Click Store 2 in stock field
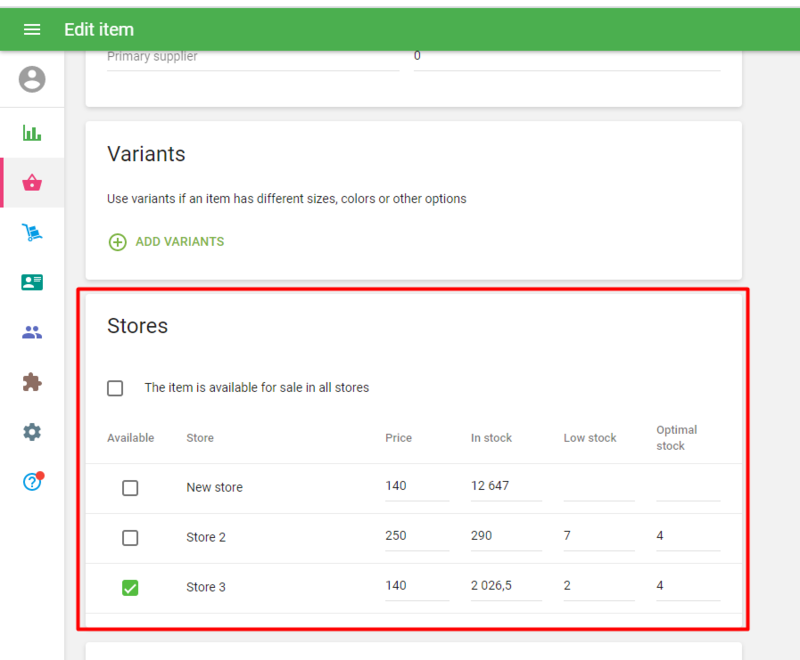The height and width of the screenshot is (660, 800). tap(505, 536)
